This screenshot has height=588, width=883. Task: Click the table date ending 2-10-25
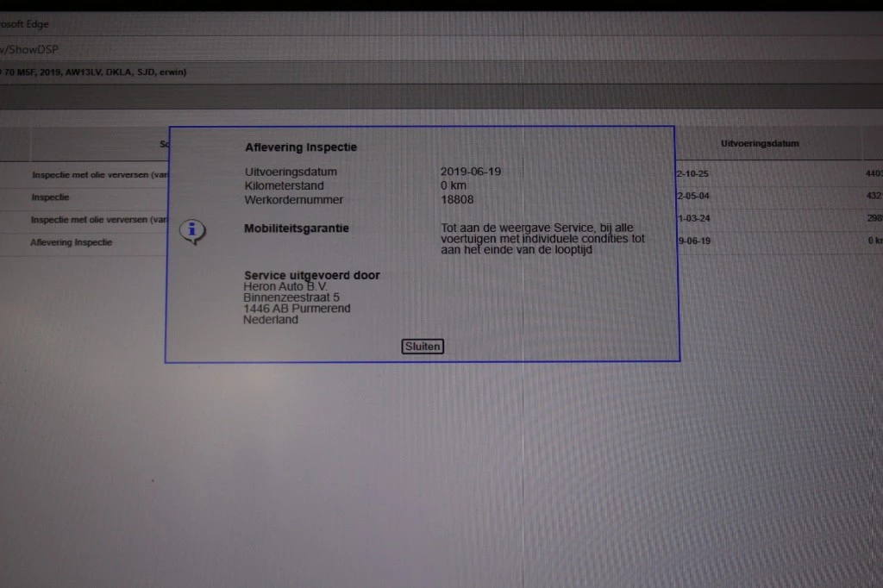click(693, 174)
